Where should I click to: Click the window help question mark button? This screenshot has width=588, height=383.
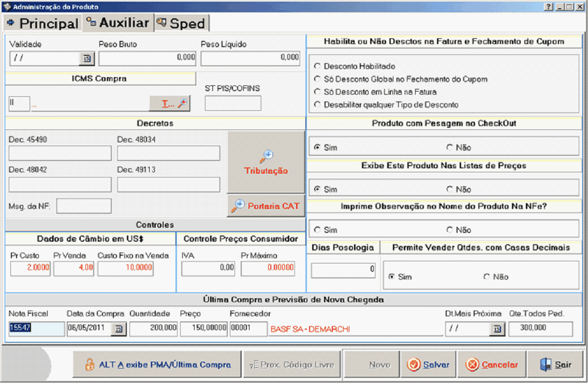549,7
